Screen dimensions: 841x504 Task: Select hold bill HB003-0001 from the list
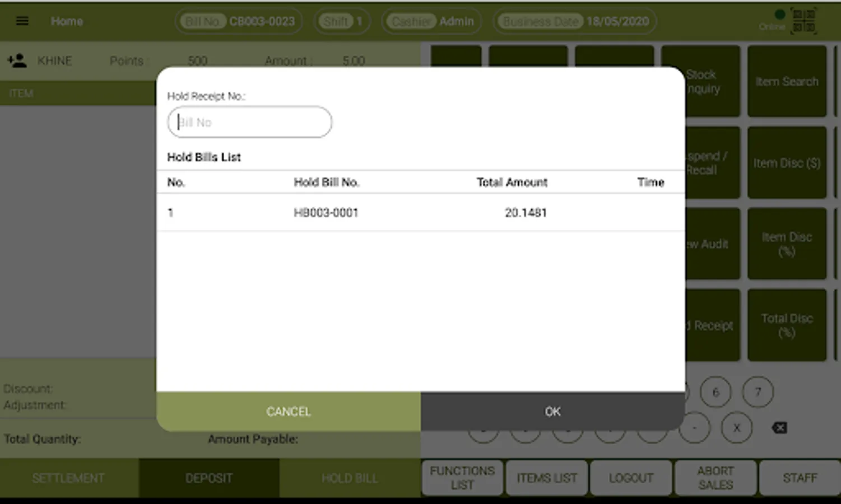[327, 212]
